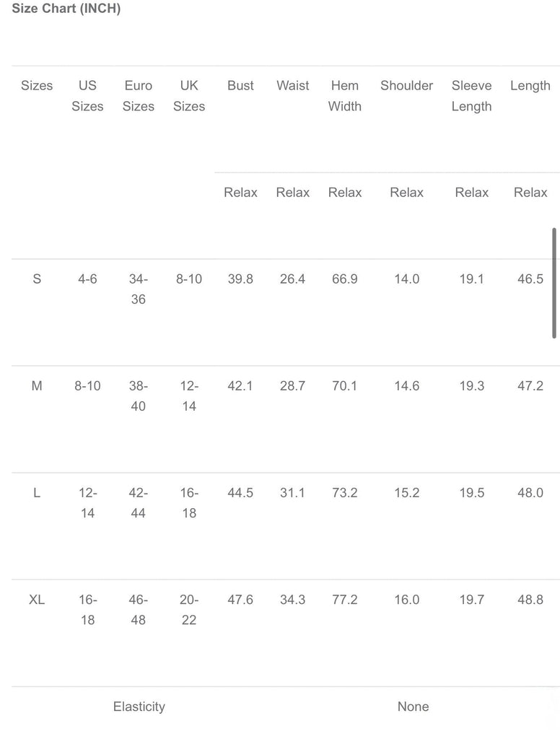Select the Sleeve Length column header
This screenshot has height=739, width=560.
471,96
